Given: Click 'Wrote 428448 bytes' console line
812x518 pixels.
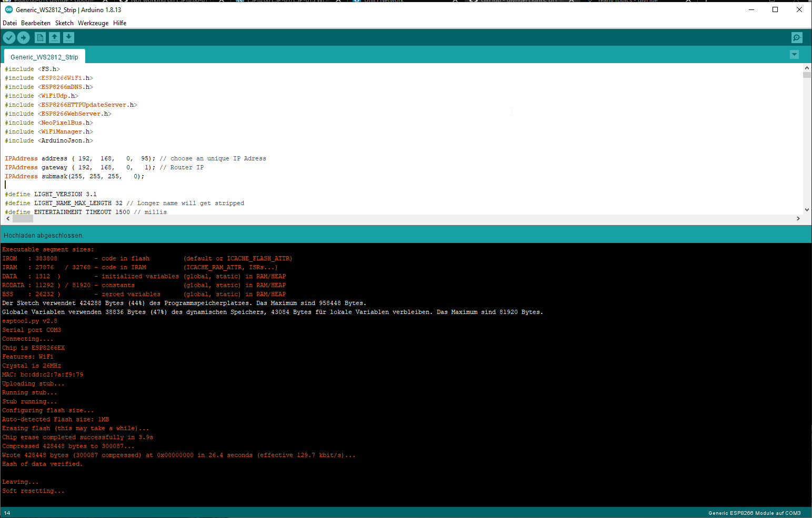Looking at the screenshot, I should (x=179, y=455).
